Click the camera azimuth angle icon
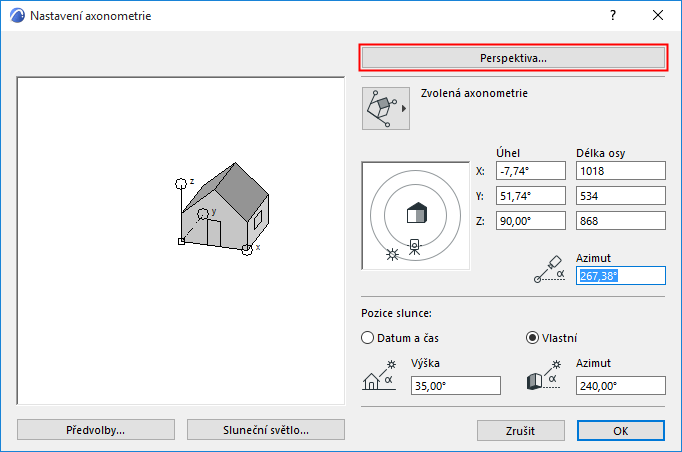Viewport: 682px width, 452px height. (x=549, y=269)
